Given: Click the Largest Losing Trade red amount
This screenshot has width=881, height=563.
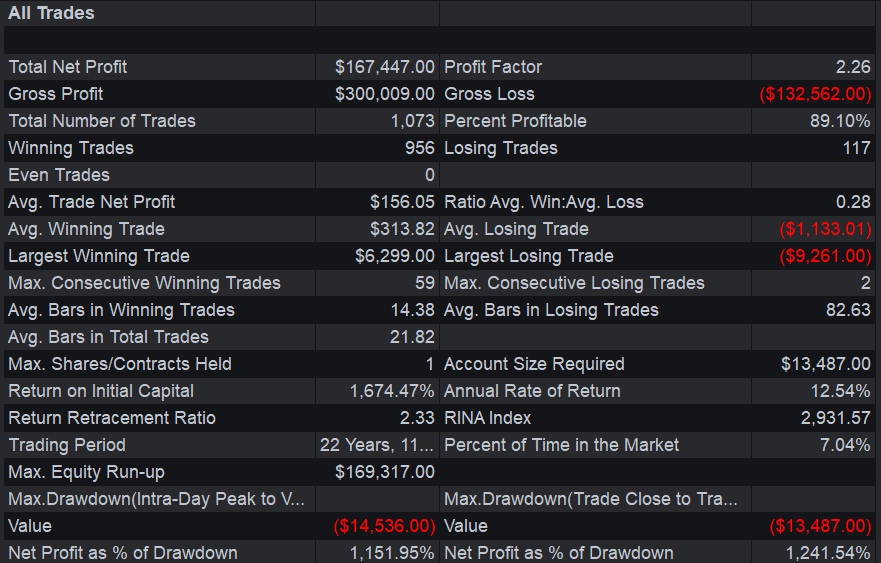Looking at the screenshot, I should 825,256.
